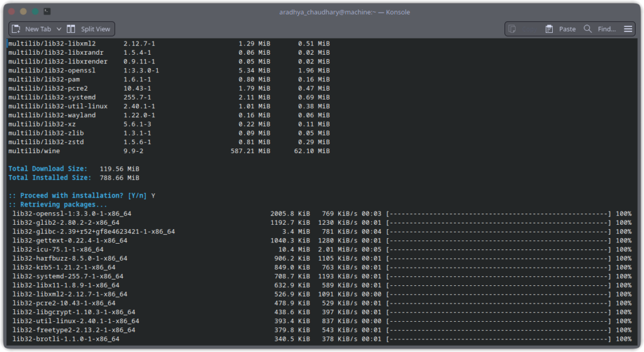Viewport: 644px width, 352px height.
Task: Click the Split View button
Action: tap(89, 29)
